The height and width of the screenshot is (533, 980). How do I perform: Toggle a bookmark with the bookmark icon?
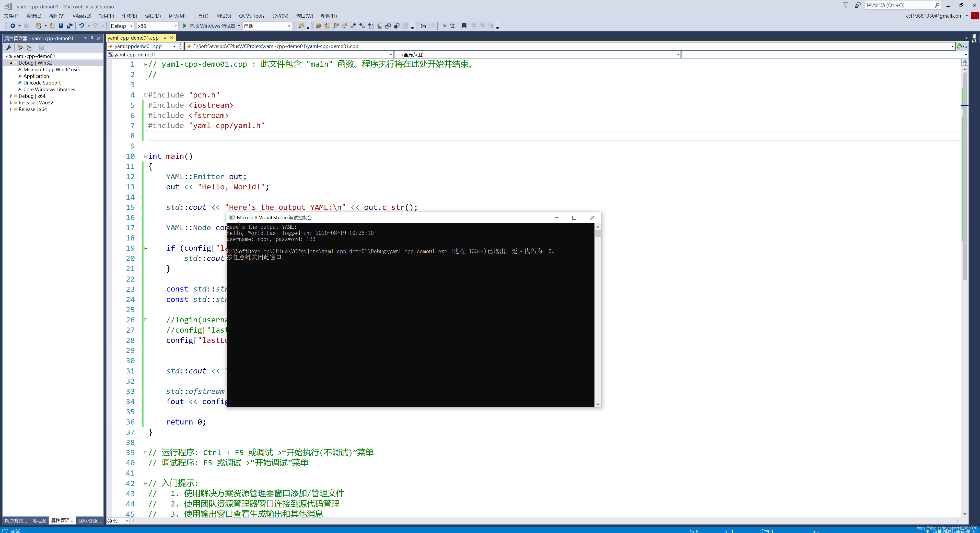click(x=464, y=26)
